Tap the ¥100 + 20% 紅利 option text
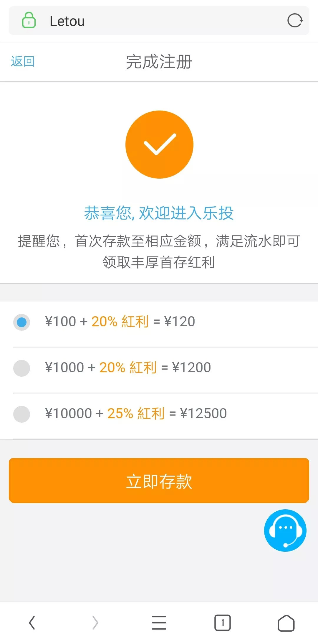Viewport: 318px width, 644px height. click(x=120, y=322)
